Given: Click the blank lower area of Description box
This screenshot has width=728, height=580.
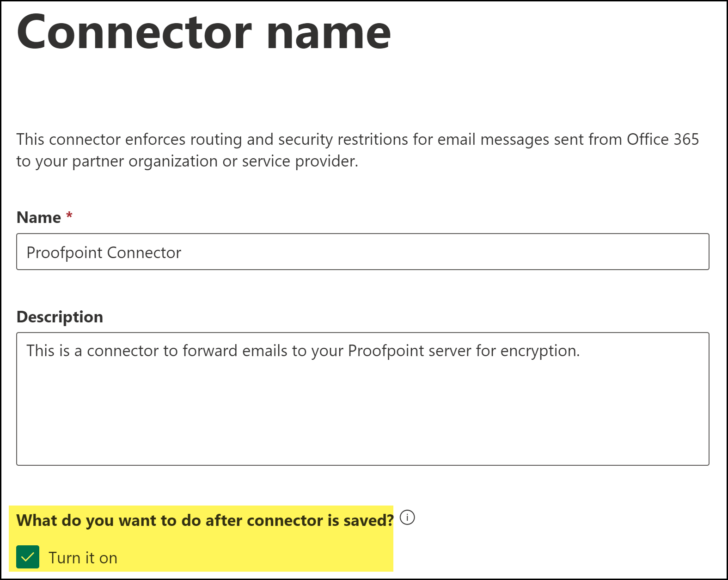Looking at the screenshot, I should click(362, 426).
